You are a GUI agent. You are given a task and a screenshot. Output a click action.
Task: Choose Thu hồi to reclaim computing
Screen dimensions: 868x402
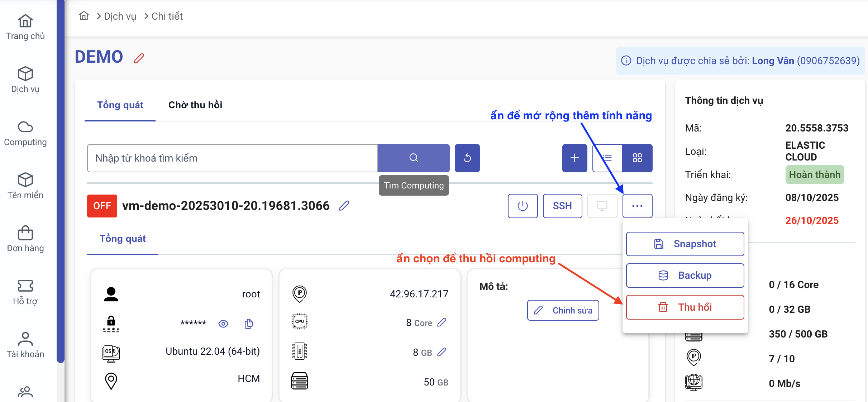[x=685, y=307]
